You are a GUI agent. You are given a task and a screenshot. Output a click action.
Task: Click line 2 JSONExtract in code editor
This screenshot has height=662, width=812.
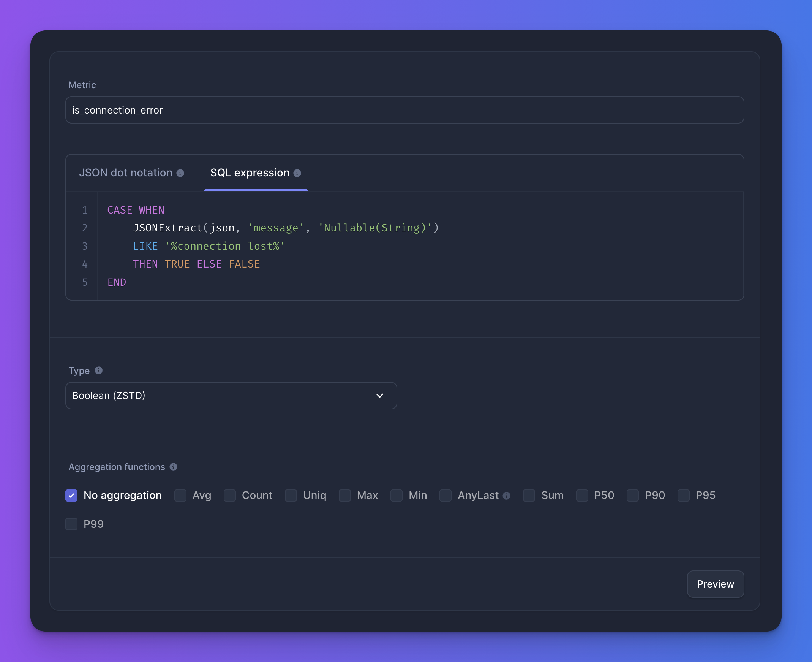pos(286,228)
